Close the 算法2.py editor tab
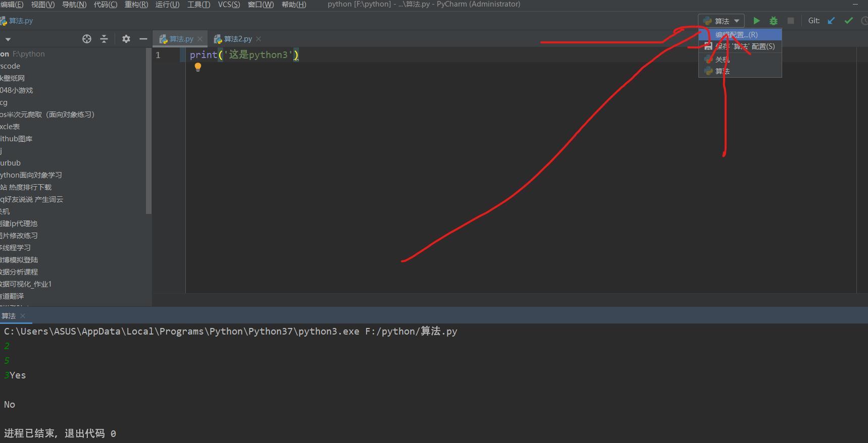 259,39
